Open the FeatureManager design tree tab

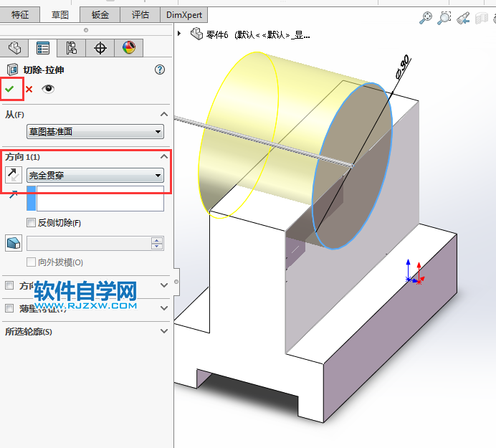pos(14,48)
